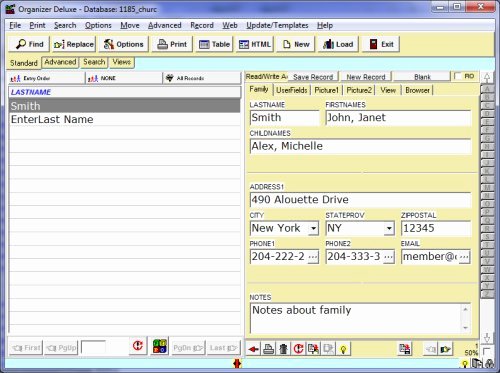The image size is (500, 373).
Task: Click the colored grid icon below the list
Action: [x=160, y=346]
